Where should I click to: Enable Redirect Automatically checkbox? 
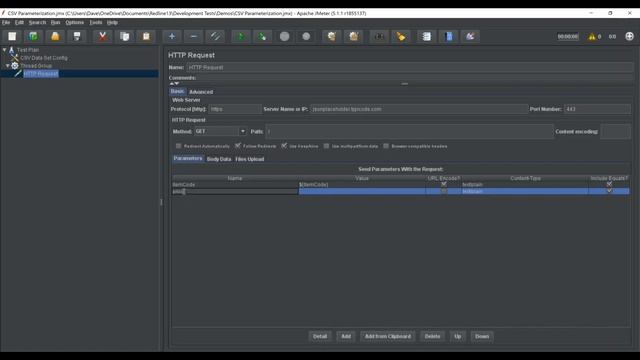(x=178, y=146)
